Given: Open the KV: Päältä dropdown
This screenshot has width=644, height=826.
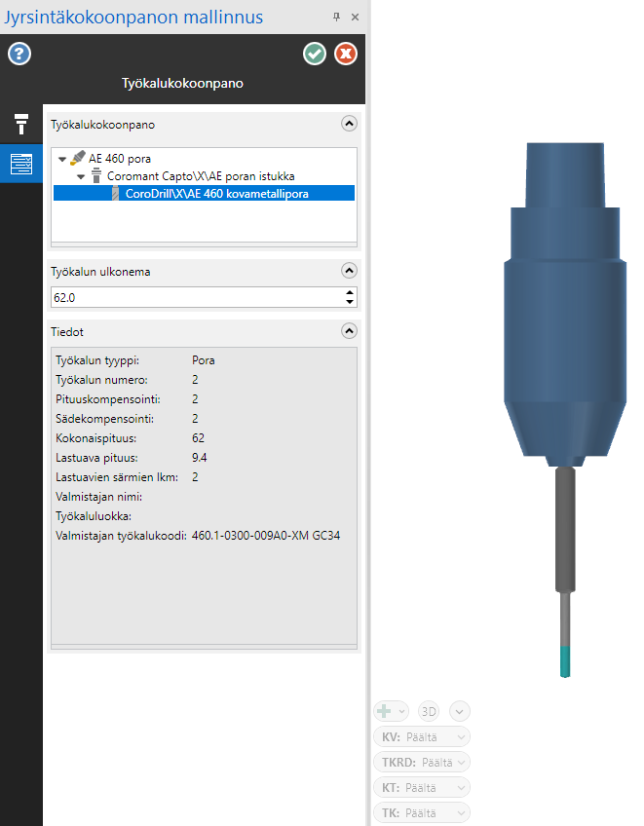Looking at the screenshot, I should tap(421, 736).
